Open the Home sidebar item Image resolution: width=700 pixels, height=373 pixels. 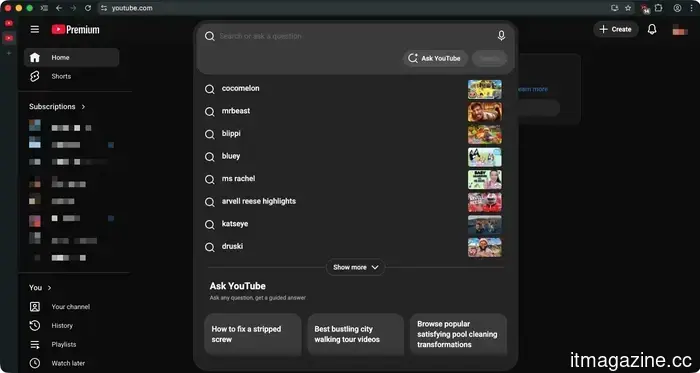pos(71,58)
